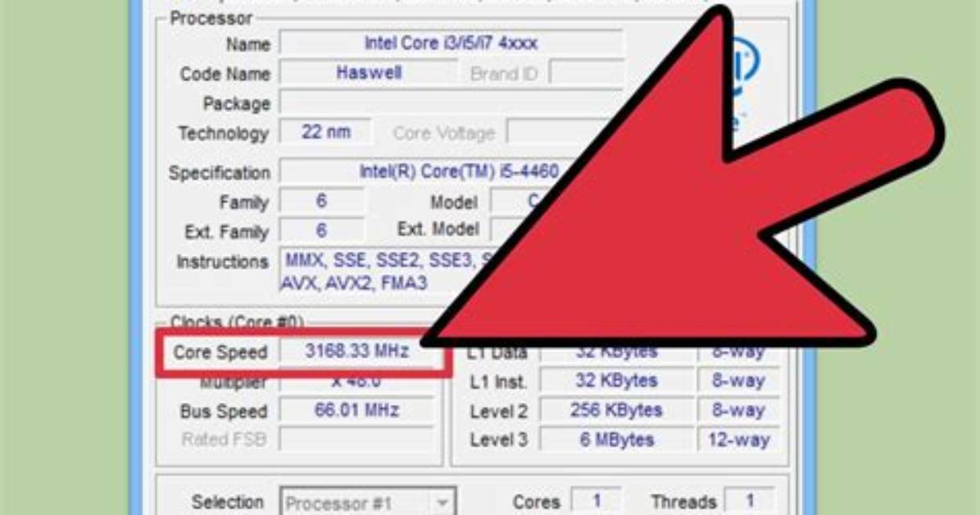
Task: Click the Threads count field
Action: 750,500
